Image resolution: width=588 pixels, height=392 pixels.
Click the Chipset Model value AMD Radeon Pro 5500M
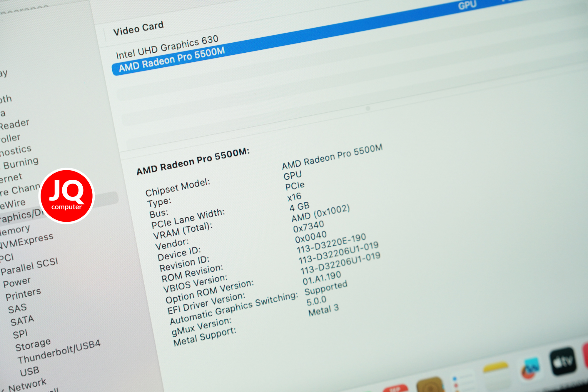pyautogui.click(x=332, y=157)
